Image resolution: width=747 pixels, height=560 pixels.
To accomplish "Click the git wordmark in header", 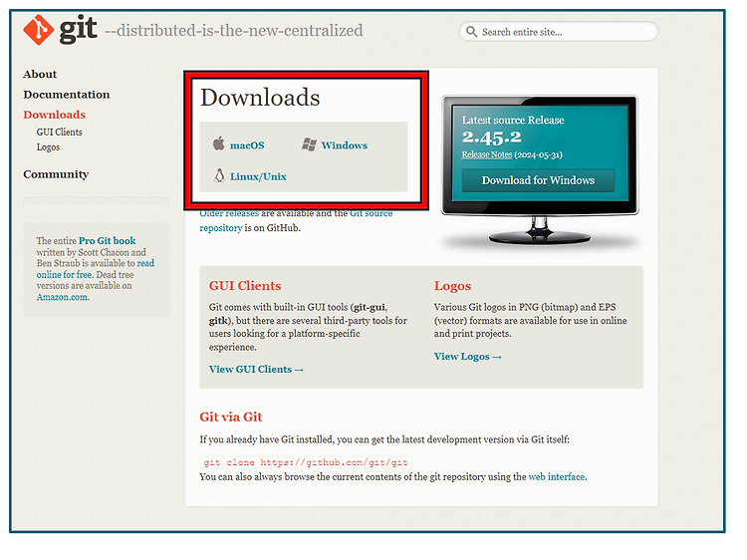I will pyautogui.click(x=78, y=30).
